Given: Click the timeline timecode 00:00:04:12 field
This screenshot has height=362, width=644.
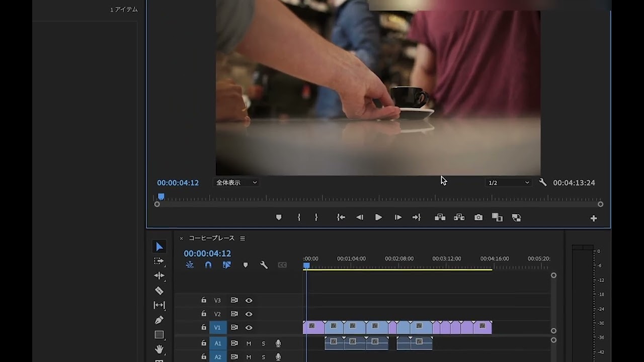Looking at the screenshot, I should tap(207, 254).
